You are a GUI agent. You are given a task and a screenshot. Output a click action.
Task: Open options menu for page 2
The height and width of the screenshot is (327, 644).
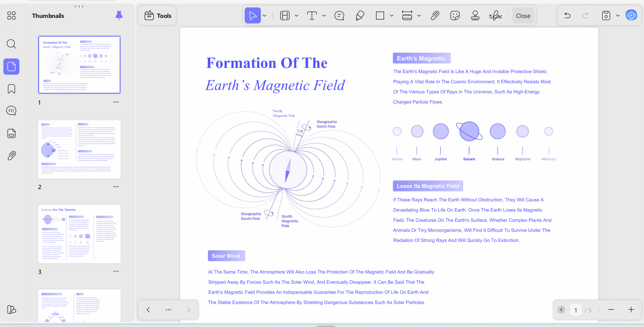click(116, 186)
